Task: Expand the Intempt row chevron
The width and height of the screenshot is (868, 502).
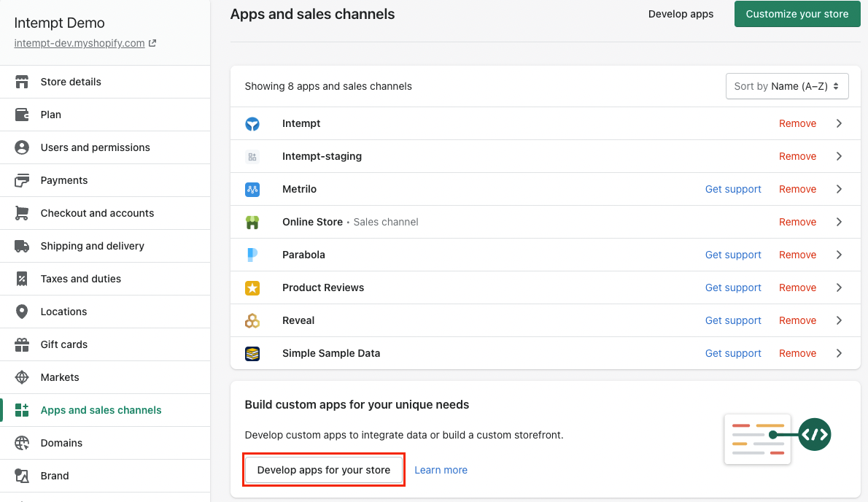Action: 840,123
